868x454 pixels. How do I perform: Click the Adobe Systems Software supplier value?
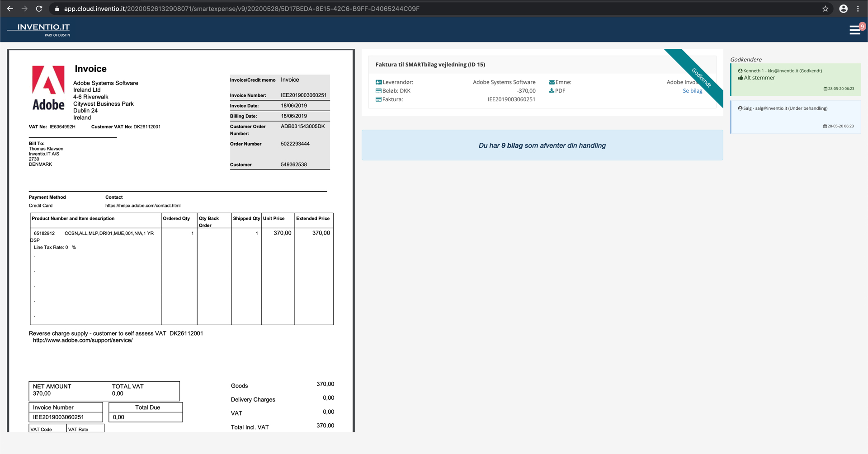tap(504, 82)
